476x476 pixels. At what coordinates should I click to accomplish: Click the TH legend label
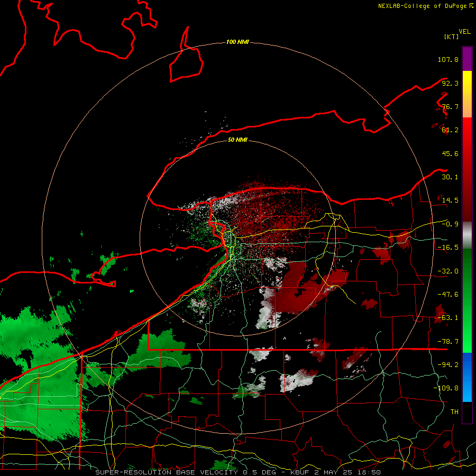click(x=454, y=412)
